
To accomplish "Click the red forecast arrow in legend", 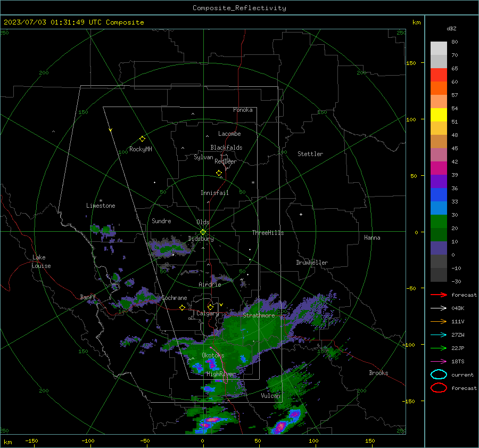I will tap(439, 295).
